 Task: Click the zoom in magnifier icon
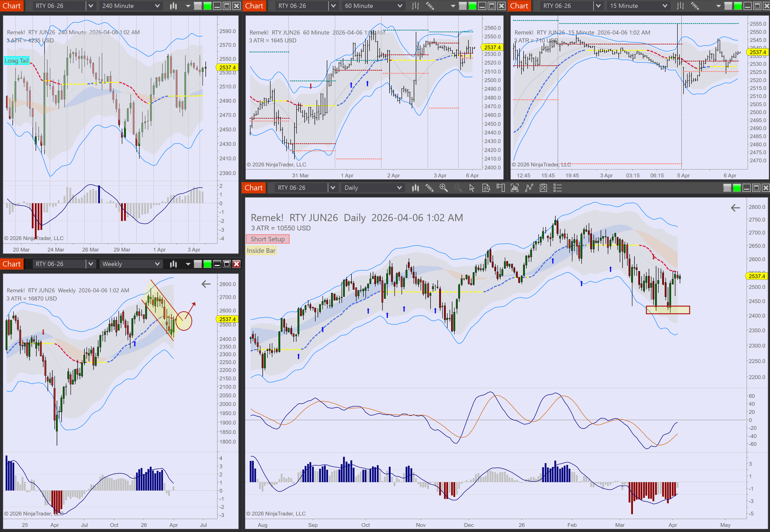pyautogui.click(x=444, y=188)
